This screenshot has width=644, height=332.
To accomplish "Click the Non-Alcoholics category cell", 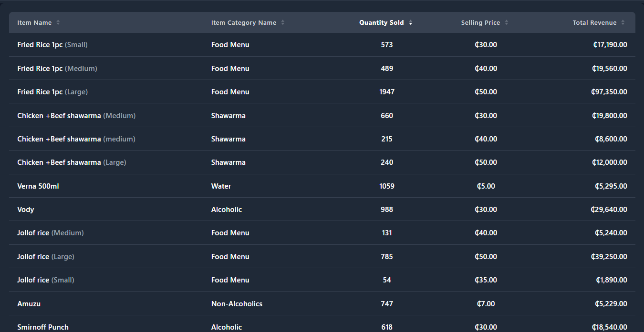I will tap(237, 304).
